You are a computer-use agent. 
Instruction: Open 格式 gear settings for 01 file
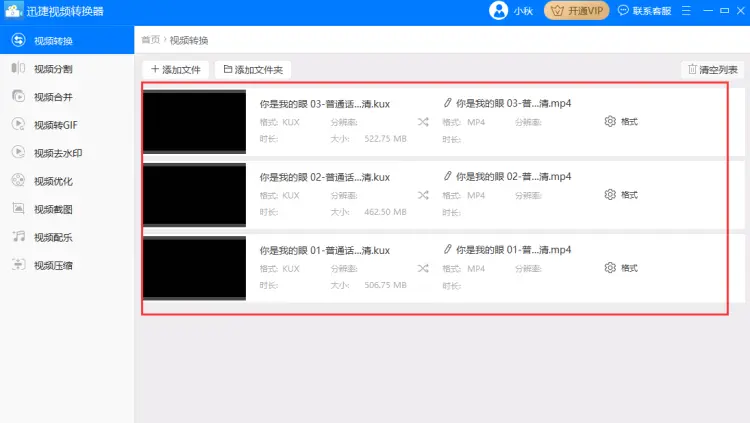(621, 268)
